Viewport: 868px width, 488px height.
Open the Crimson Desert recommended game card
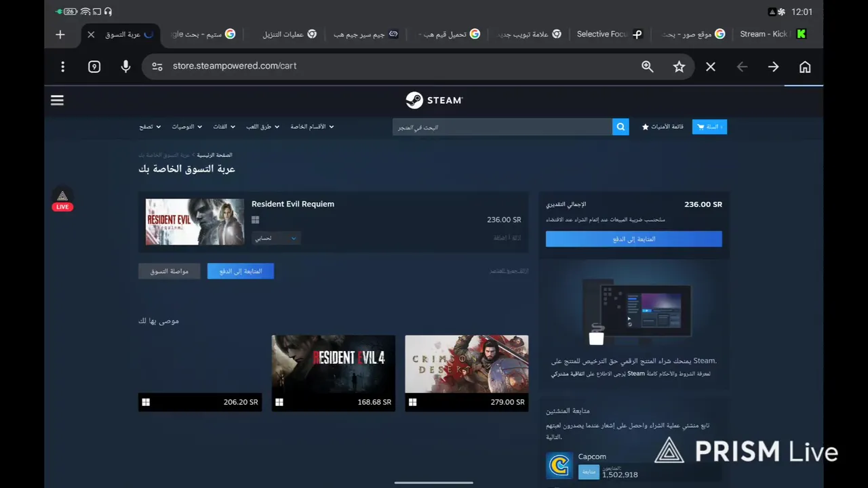[467, 373]
